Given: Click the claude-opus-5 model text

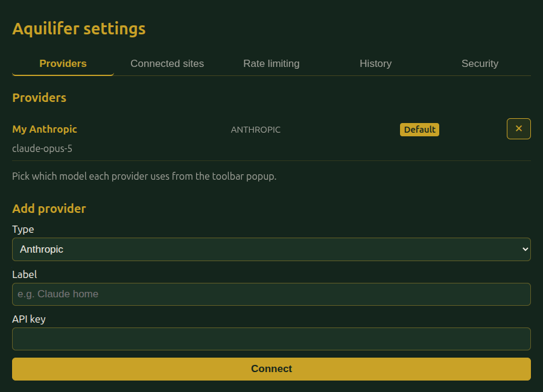Looking at the screenshot, I should click(42, 148).
